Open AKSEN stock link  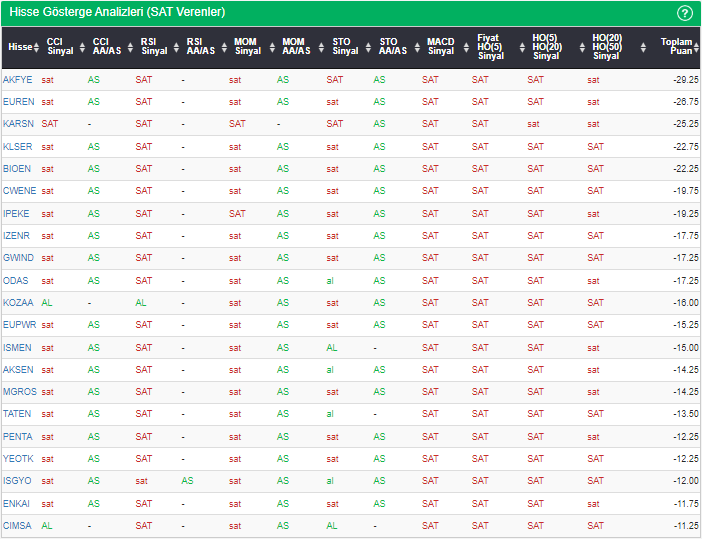coord(18,369)
